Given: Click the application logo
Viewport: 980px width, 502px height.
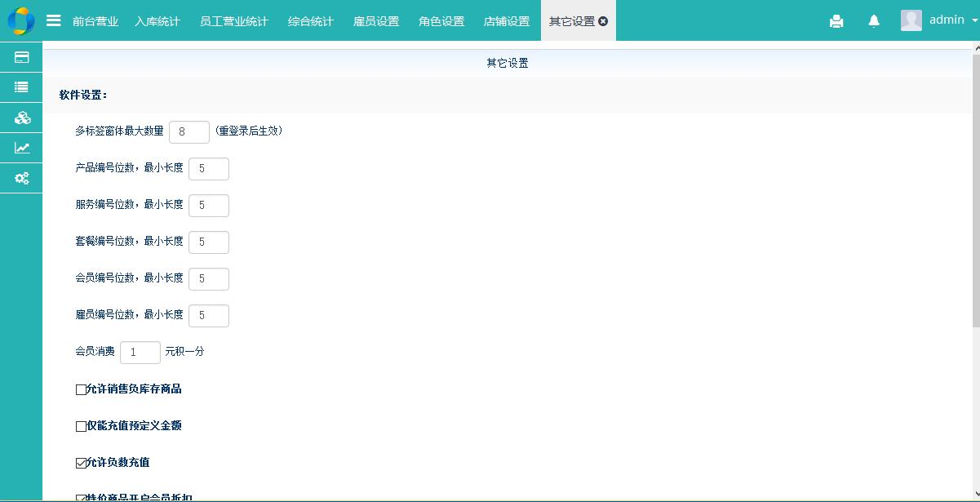Looking at the screenshot, I should click(x=20, y=20).
